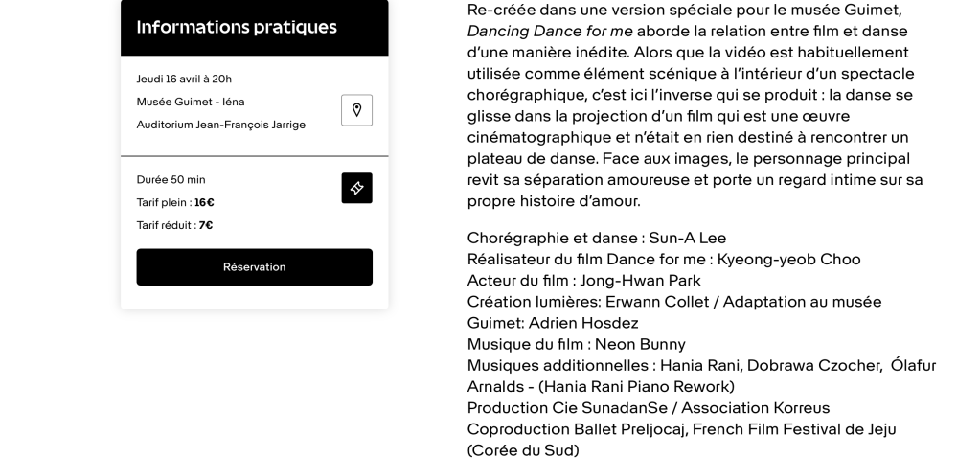
Task: Click the (Corée du Sud) text
Action: pos(522,449)
